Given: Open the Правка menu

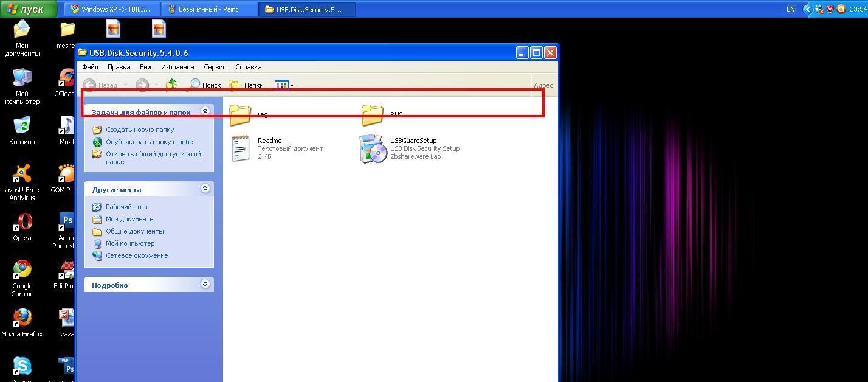Looking at the screenshot, I should tap(119, 67).
